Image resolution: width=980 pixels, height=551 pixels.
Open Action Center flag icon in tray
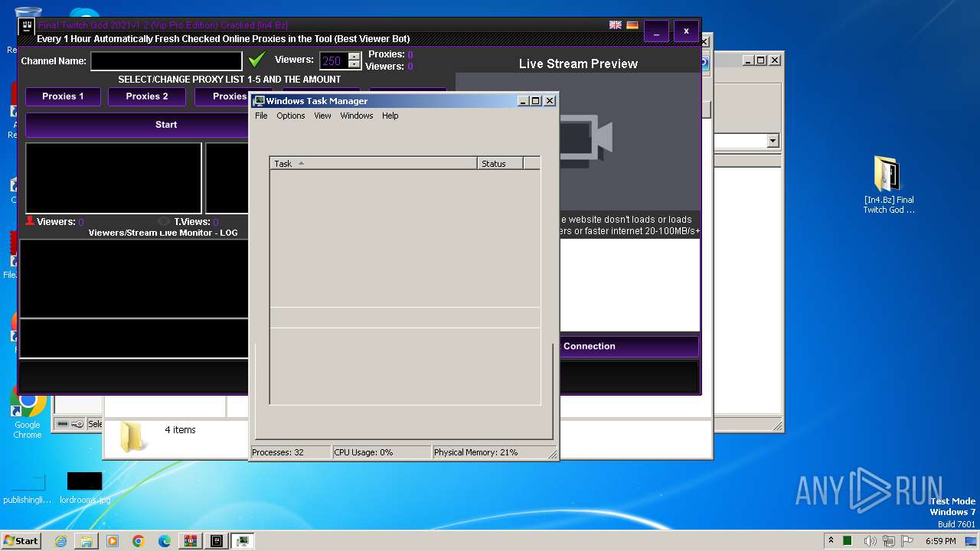click(906, 541)
